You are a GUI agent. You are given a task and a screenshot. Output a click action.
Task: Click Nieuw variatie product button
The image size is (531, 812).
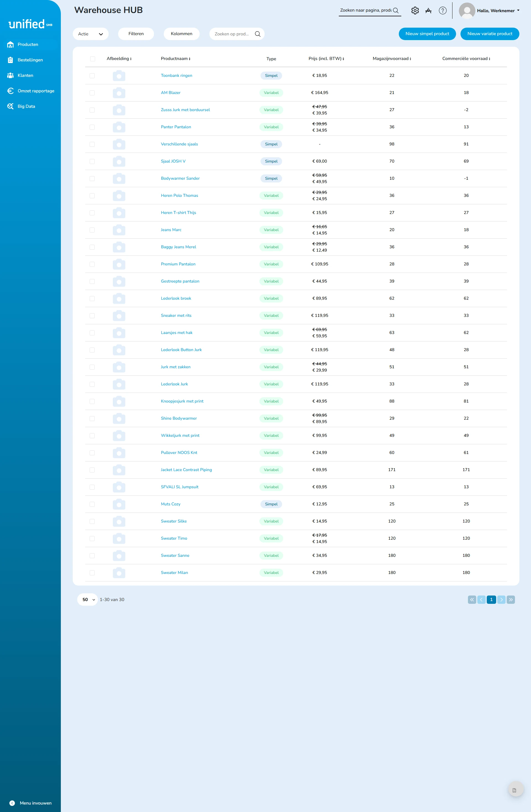coord(490,34)
